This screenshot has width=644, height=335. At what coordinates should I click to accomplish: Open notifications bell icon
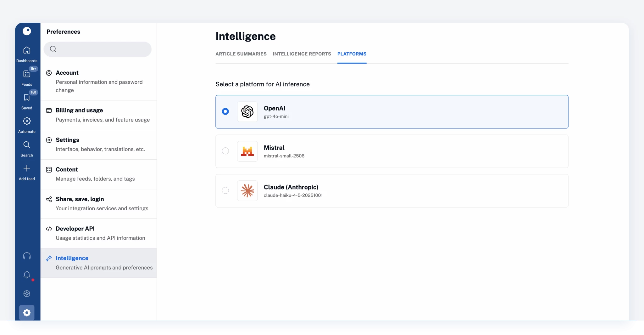(27, 275)
